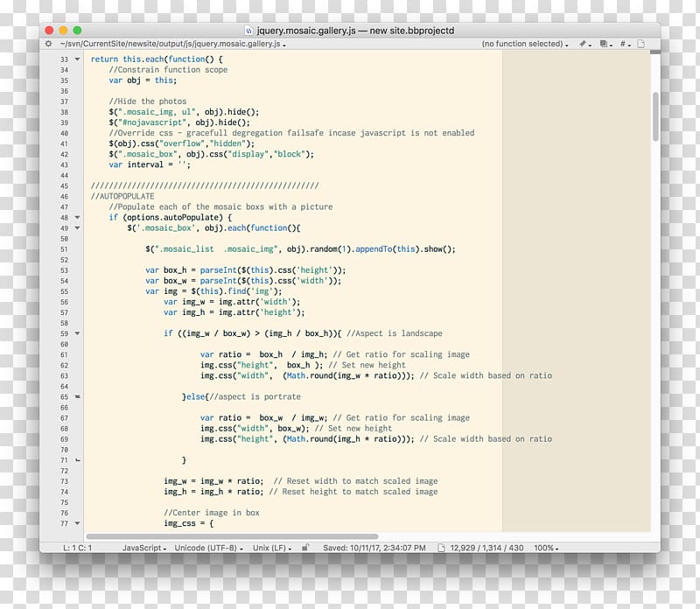The width and height of the screenshot is (700, 609).
Task: Click line number 72 in the gutter
Action: click(x=64, y=471)
